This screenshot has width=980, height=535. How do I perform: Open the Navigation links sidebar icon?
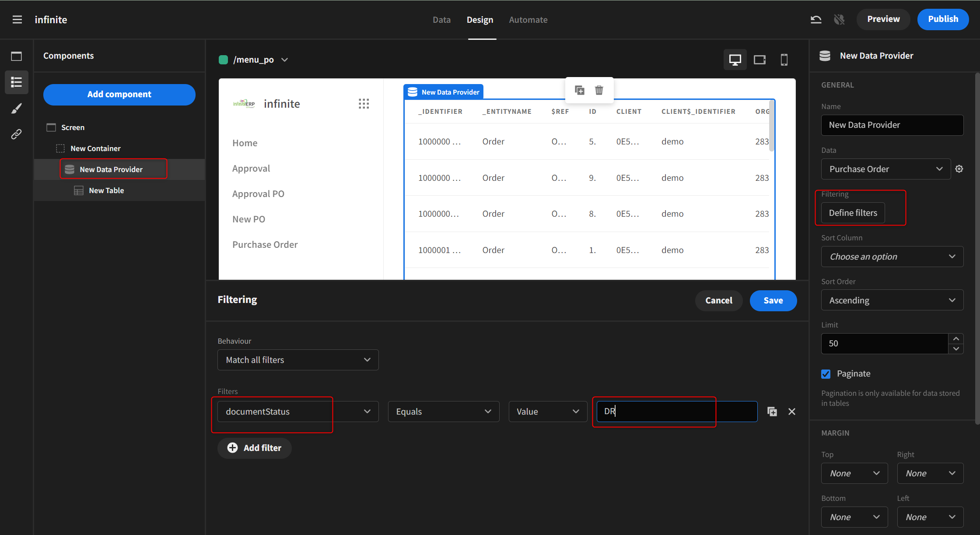coord(16,134)
